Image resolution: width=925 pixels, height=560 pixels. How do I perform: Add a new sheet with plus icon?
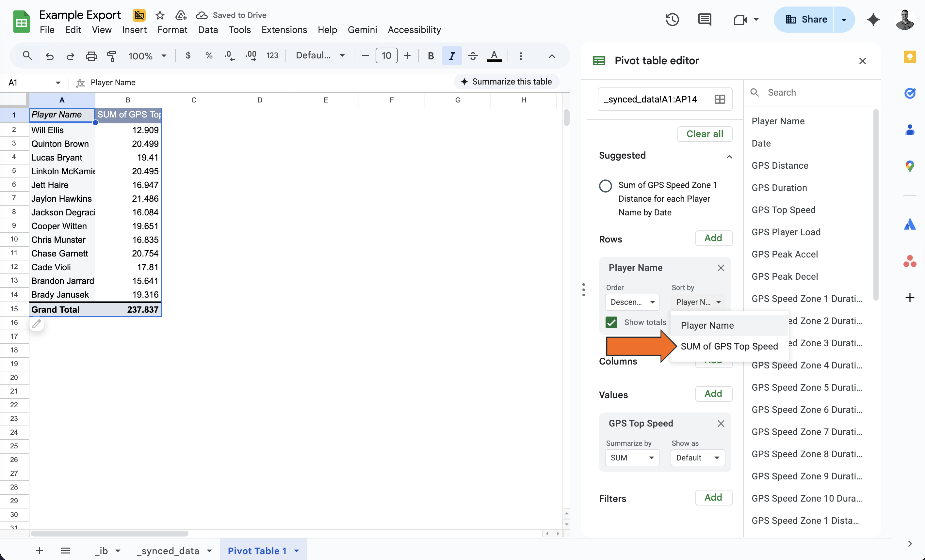(x=40, y=550)
